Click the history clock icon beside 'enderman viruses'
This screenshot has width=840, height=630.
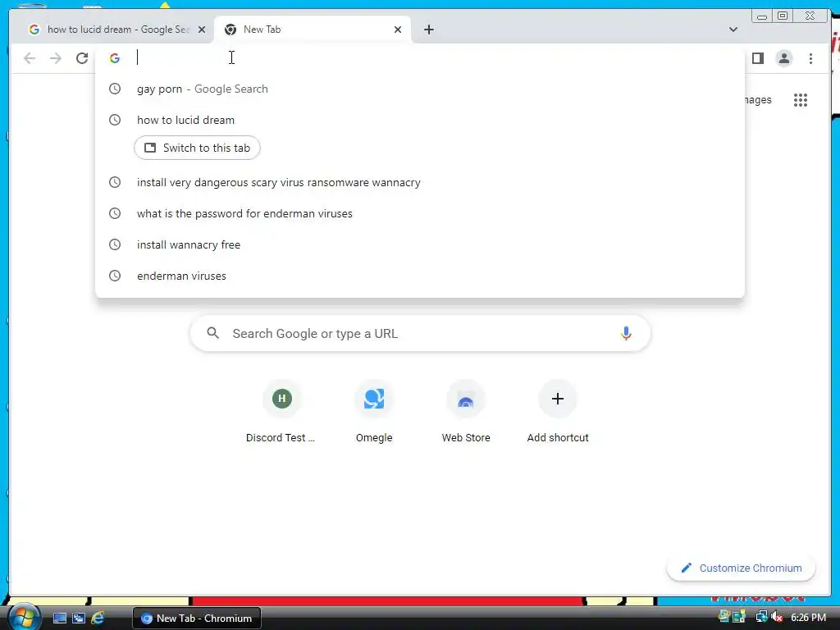coord(115,276)
